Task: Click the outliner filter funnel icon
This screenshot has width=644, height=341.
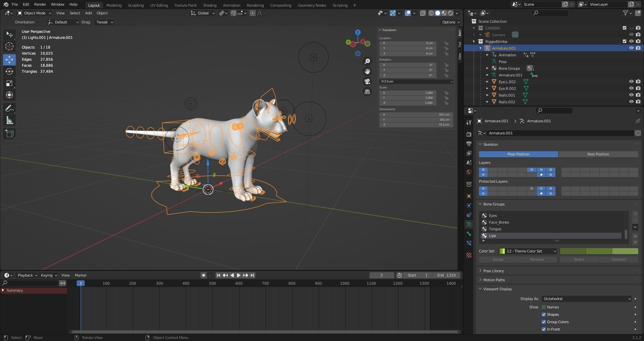Action: pyautogui.click(x=625, y=13)
